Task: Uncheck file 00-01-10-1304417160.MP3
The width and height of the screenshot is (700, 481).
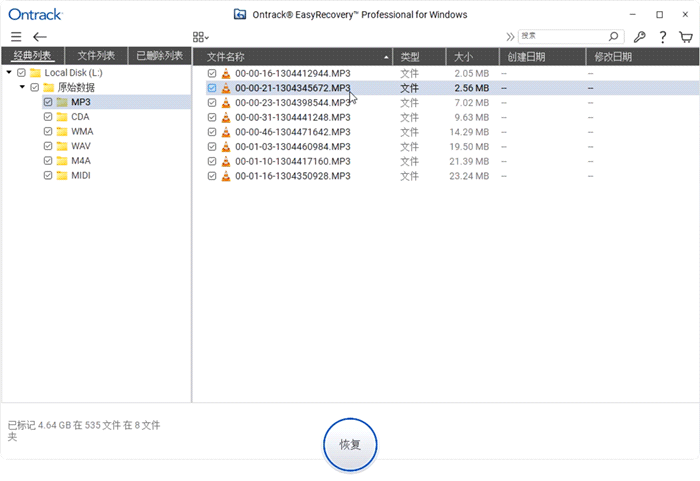Action: [x=212, y=161]
